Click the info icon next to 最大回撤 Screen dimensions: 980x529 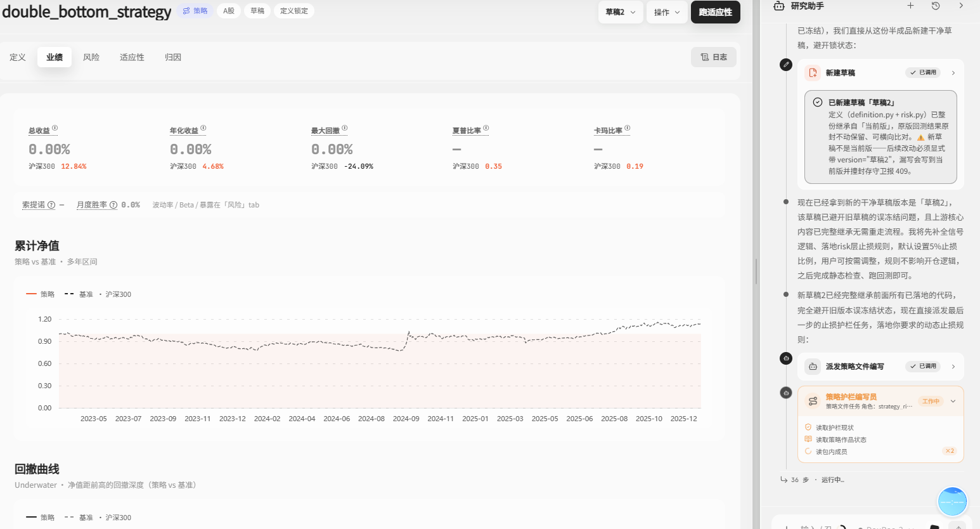tap(345, 129)
